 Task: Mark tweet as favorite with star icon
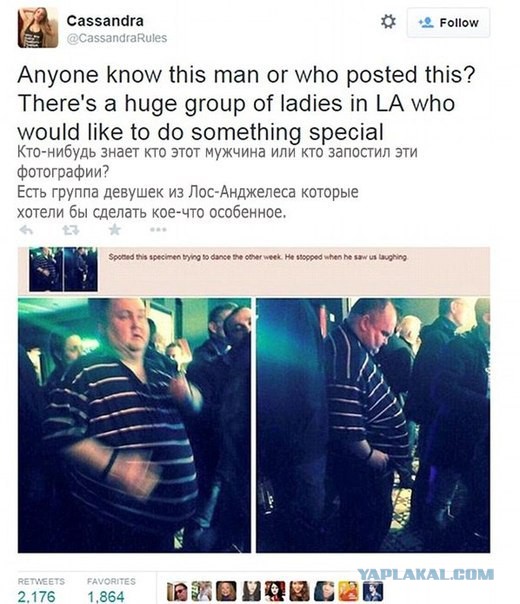point(115,230)
